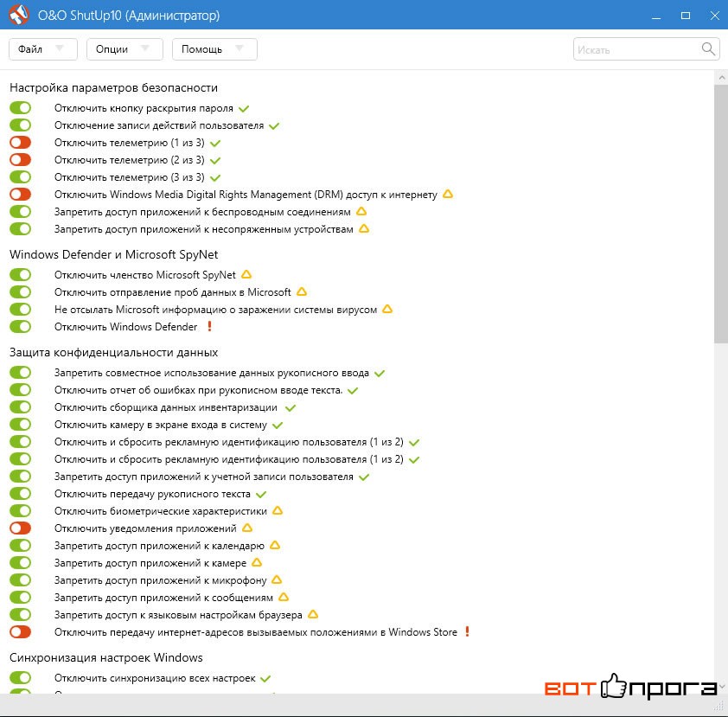Viewport: 728px width, 717px height.
Task: Click warning triangle beside "информацию о заражении системы вирусом"
Action: click(x=387, y=309)
